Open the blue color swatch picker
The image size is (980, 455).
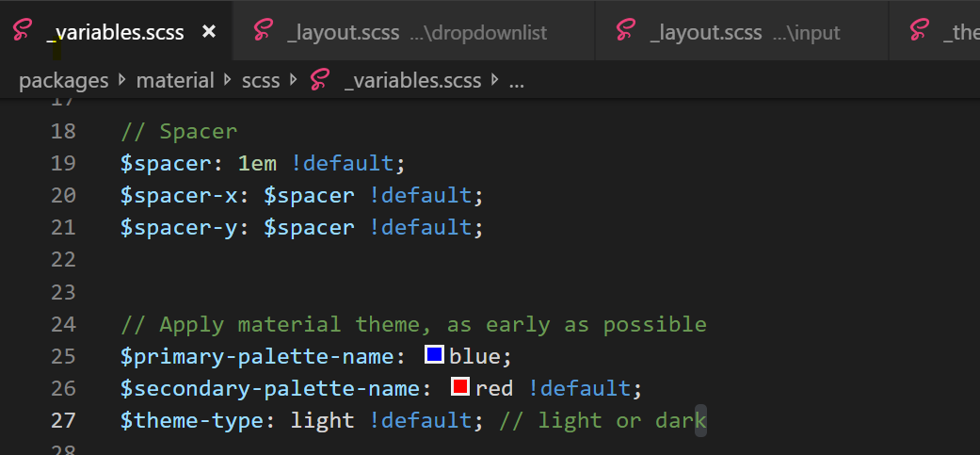434,355
